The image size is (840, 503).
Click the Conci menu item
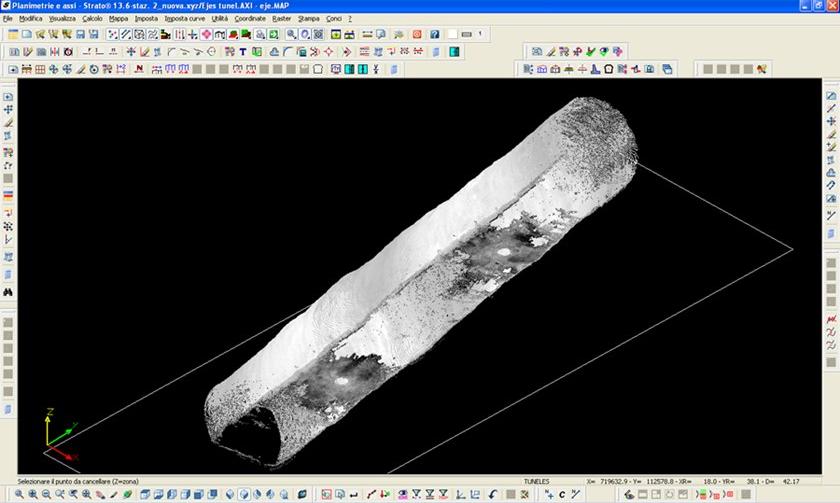(x=333, y=18)
